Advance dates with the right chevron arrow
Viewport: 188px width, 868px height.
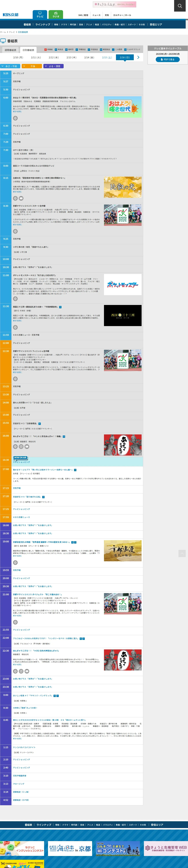point(138,57)
